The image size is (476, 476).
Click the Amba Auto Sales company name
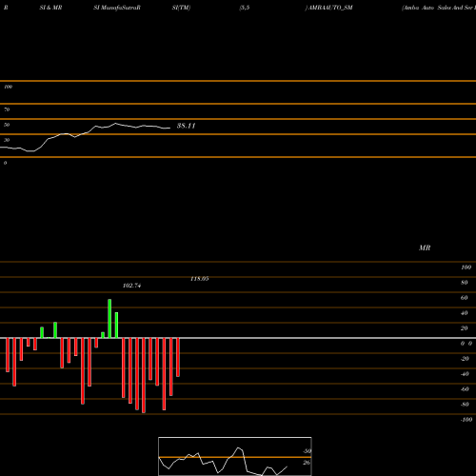(x=439, y=8)
